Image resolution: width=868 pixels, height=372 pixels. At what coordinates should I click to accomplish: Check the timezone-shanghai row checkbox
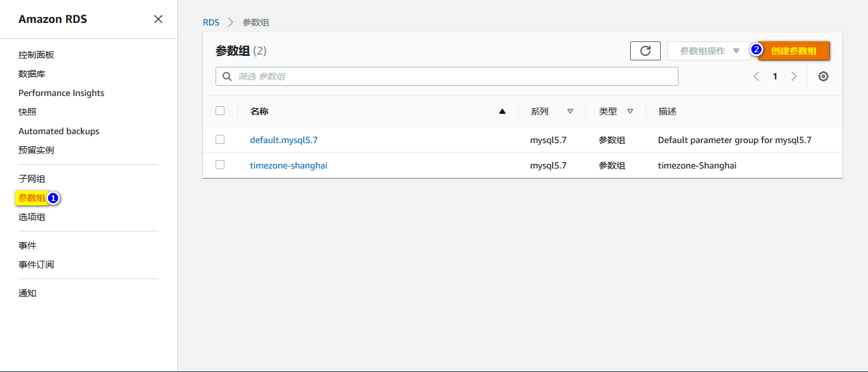[220, 165]
